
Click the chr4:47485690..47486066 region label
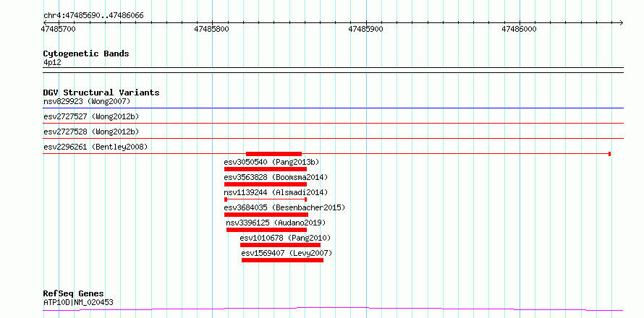point(93,16)
